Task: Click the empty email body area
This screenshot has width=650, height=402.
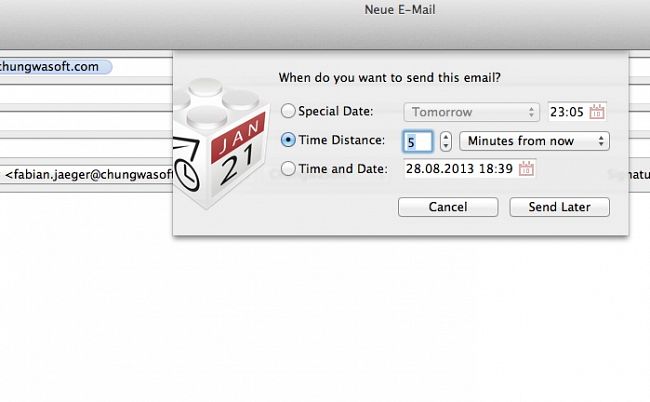Action: point(325,315)
